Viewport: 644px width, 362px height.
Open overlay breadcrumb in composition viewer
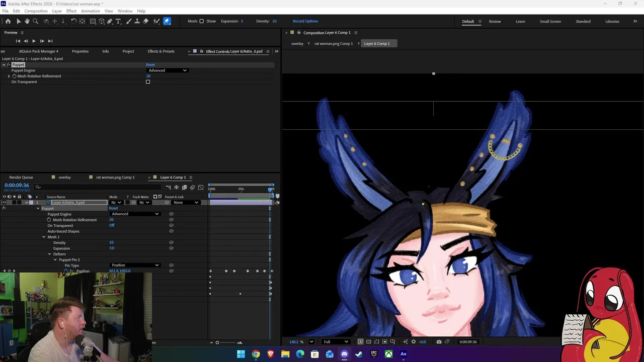point(297,44)
